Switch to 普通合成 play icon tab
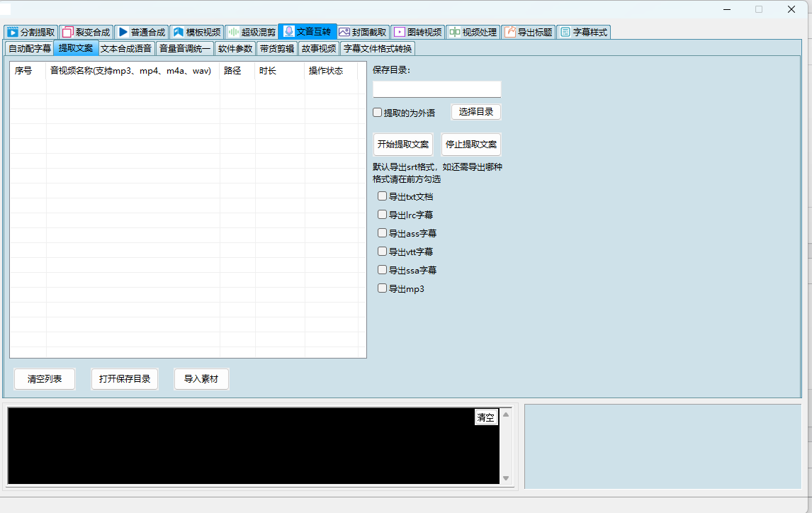 (123, 32)
